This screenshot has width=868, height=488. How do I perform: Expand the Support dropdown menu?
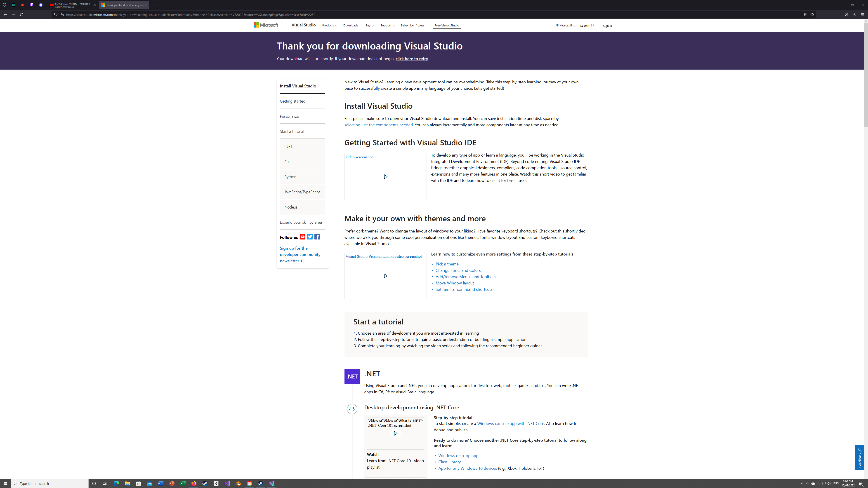pyautogui.click(x=387, y=26)
